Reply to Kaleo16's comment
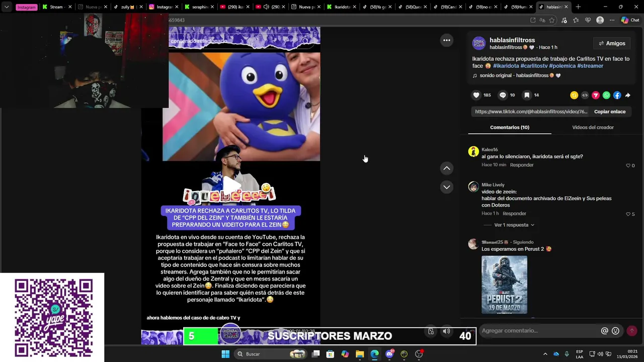 coord(522,165)
